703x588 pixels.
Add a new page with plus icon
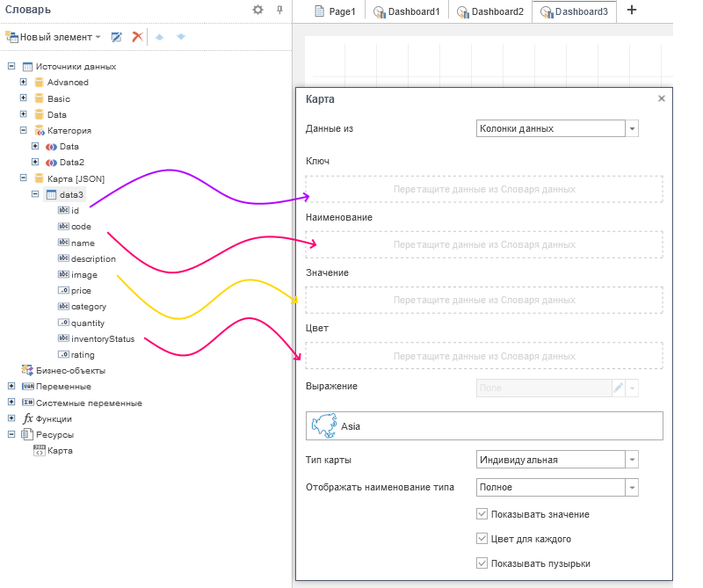(631, 11)
